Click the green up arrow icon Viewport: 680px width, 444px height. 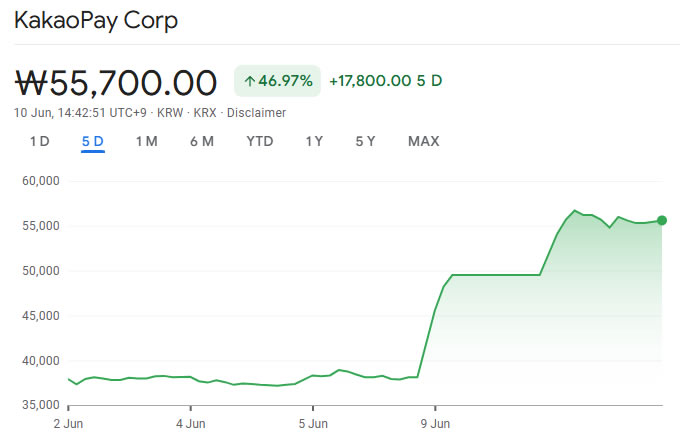coord(249,81)
